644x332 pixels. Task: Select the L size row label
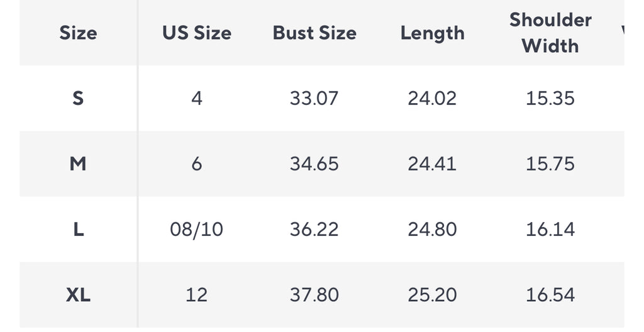(x=78, y=229)
